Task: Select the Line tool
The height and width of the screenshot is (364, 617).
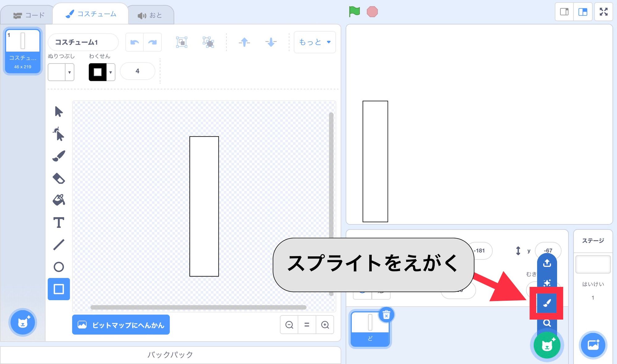Action: coord(59,245)
